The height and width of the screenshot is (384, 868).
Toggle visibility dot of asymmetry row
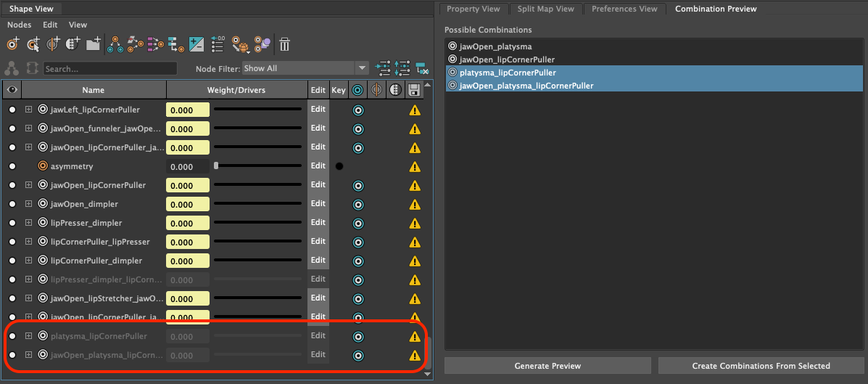tap(12, 166)
